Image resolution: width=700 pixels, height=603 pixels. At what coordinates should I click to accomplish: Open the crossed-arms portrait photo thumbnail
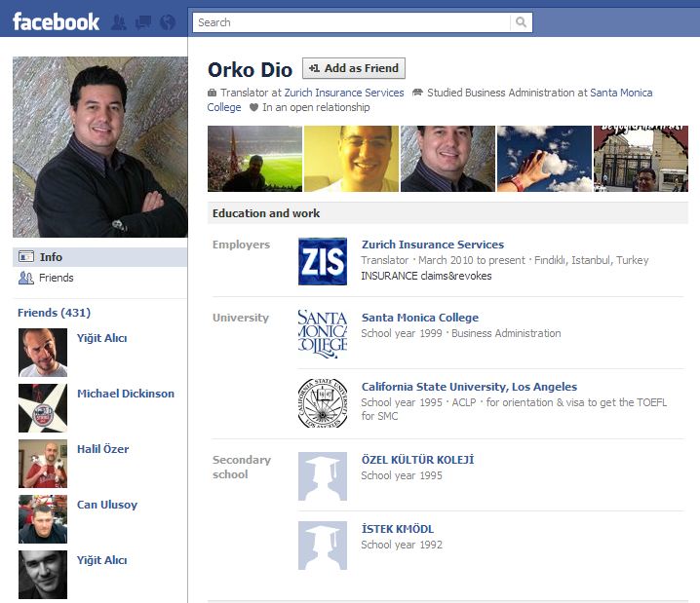[447, 159]
